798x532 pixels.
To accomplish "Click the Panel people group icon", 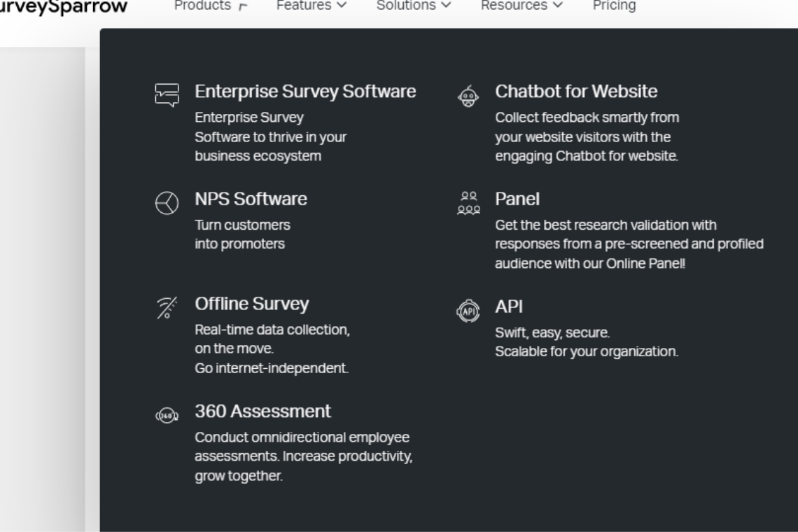I will click(468, 203).
